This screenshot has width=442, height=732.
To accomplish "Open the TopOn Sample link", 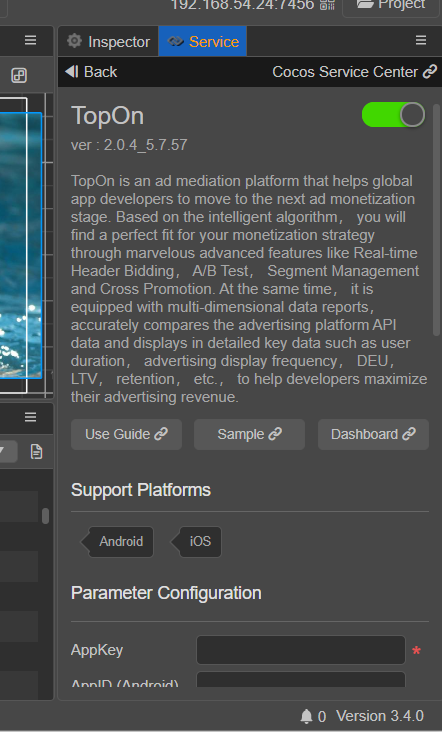I will pos(249,434).
